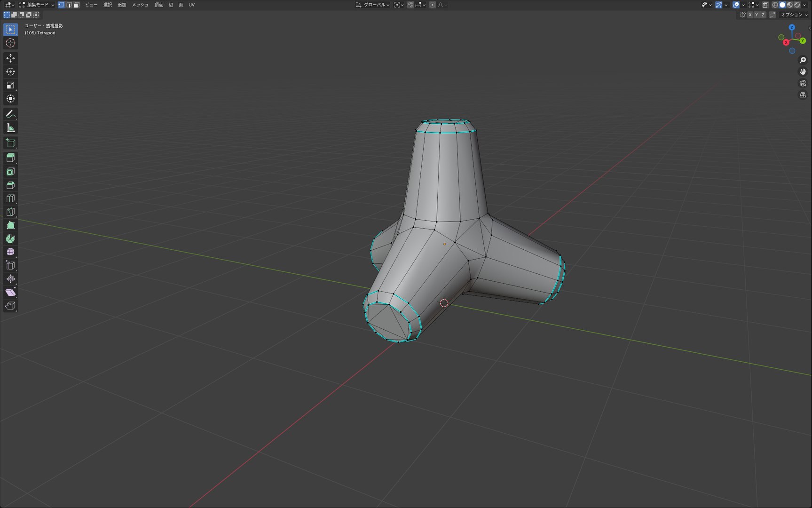Image resolution: width=812 pixels, height=508 pixels.
Task: Open the 編集モード mode dropdown
Action: (x=37, y=5)
